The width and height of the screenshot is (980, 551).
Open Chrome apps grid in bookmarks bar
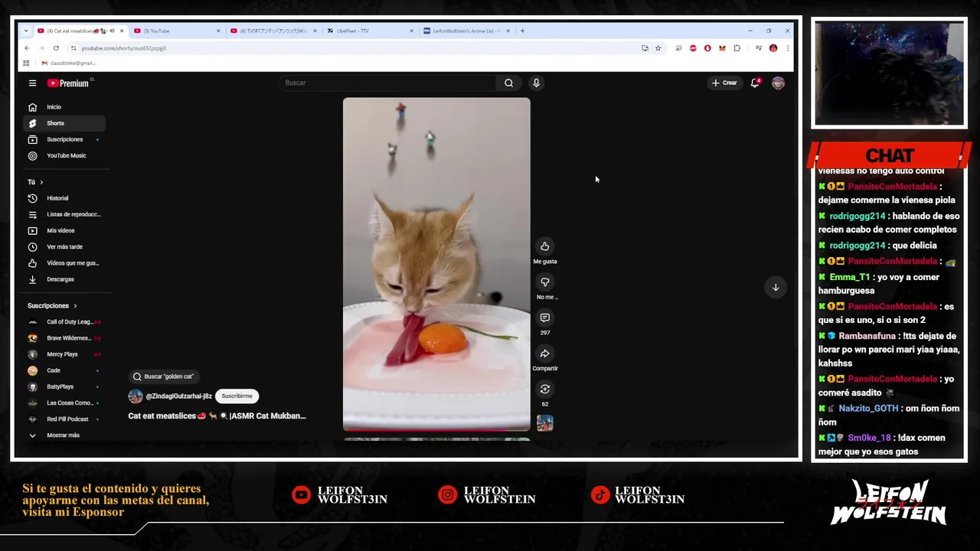click(x=26, y=63)
